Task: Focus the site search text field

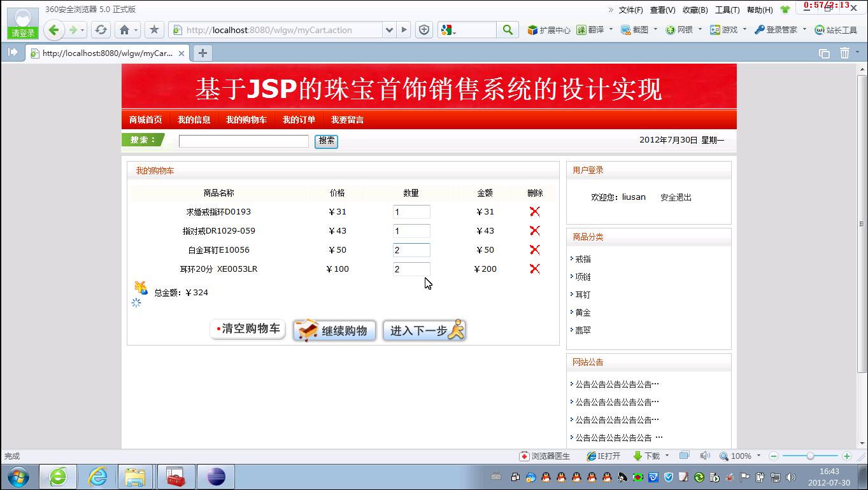Action: click(x=243, y=141)
